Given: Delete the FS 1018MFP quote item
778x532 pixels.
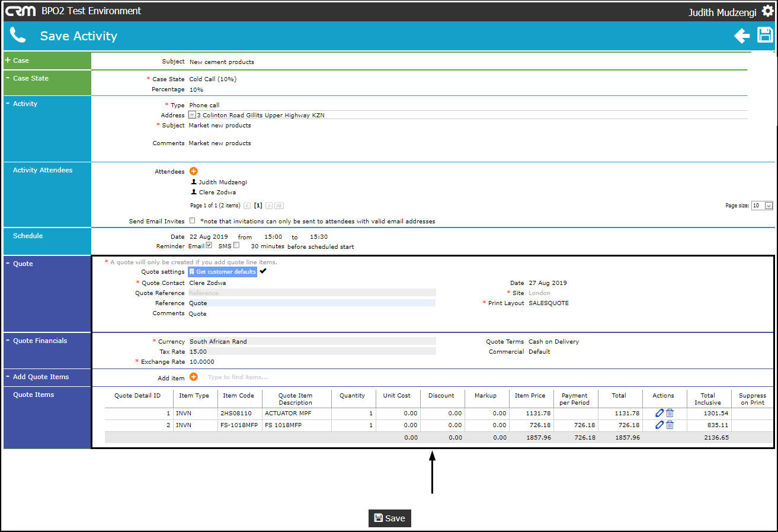Looking at the screenshot, I should pyautogui.click(x=670, y=425).
